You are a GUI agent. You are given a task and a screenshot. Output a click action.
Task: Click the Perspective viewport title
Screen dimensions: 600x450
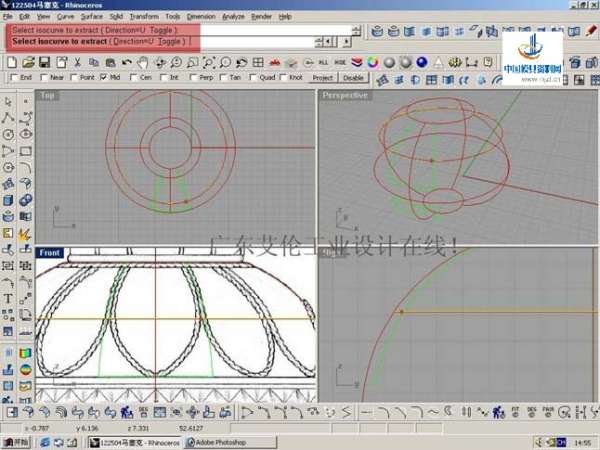click(345, 95)
